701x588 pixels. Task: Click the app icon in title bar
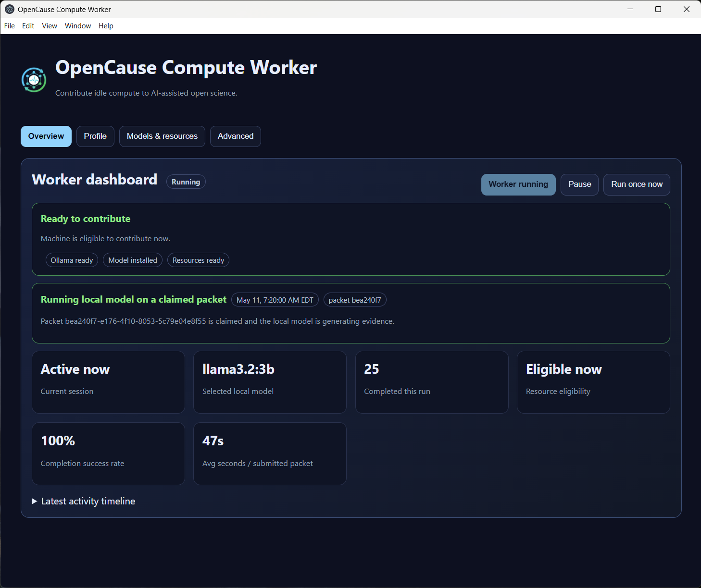pos(9,9)
